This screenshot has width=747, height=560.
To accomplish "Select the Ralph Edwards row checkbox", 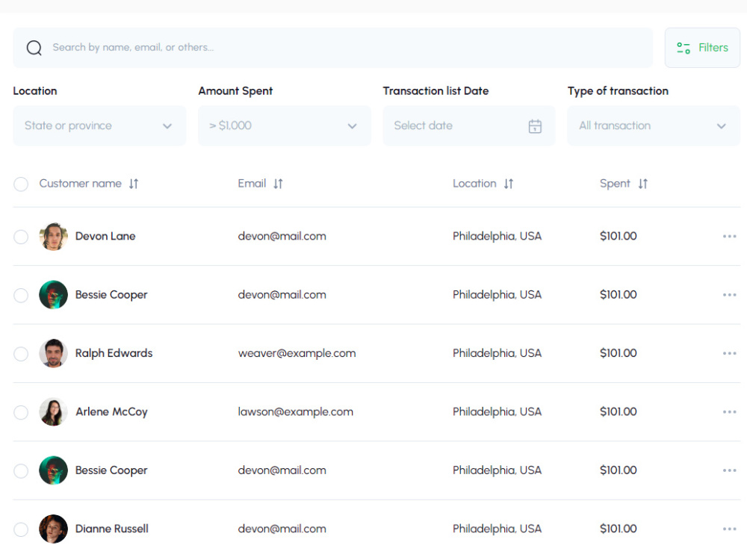I will pyautogui.click(x=21, y=354).
